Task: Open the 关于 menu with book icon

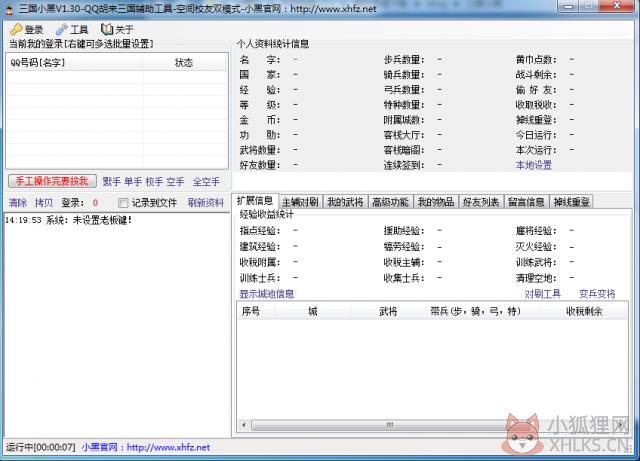Action: click(117, 29)
